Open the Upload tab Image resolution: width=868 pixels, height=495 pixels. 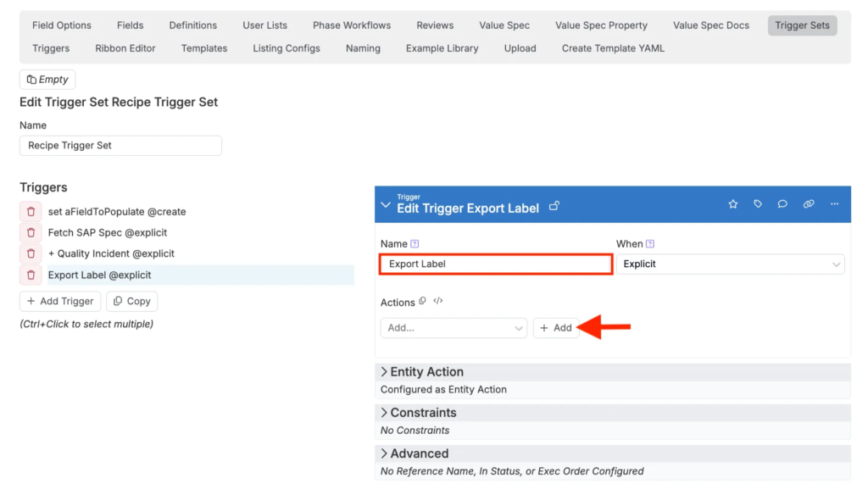click(x=520, y=48)
